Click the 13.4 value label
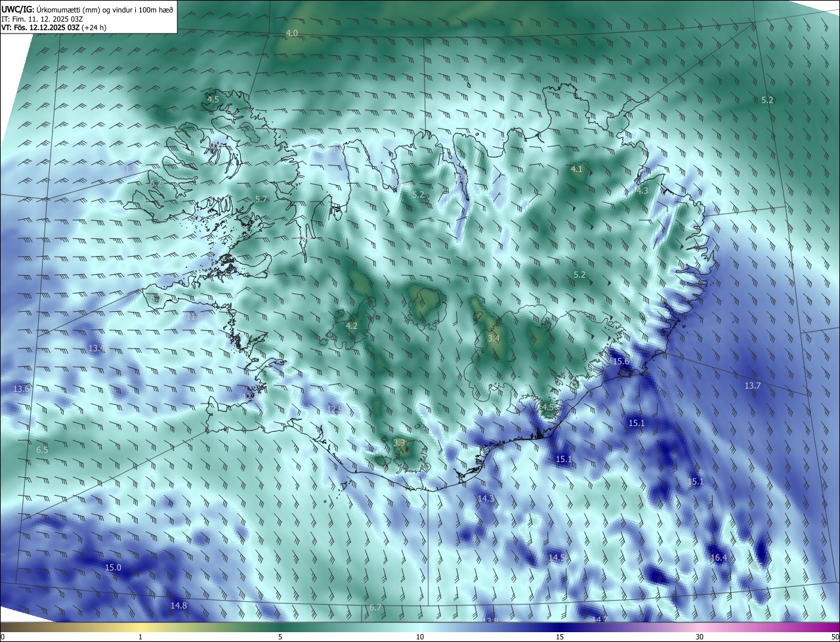 (x=96, y=347)
